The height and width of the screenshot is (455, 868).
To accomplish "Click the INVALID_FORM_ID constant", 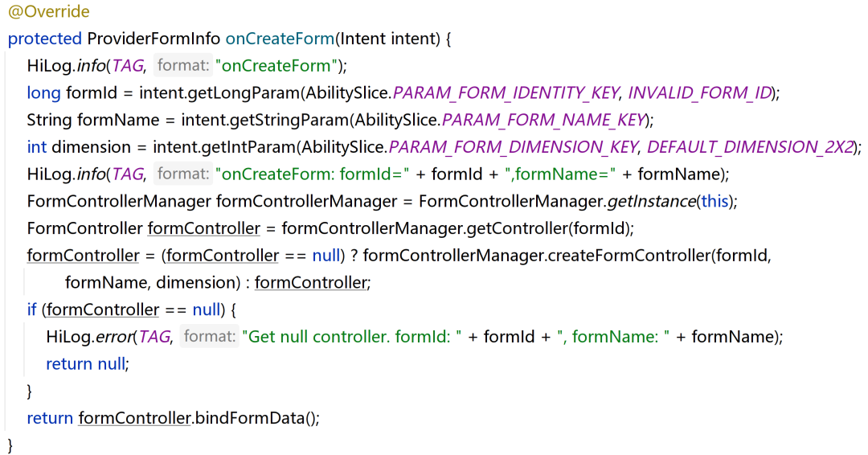I will (x=699, y=92).
